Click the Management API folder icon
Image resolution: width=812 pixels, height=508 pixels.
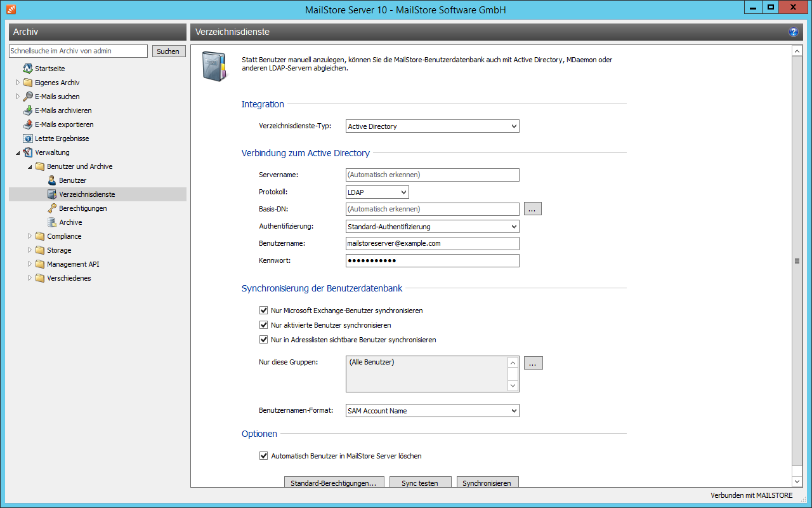[x=40, y=264]
